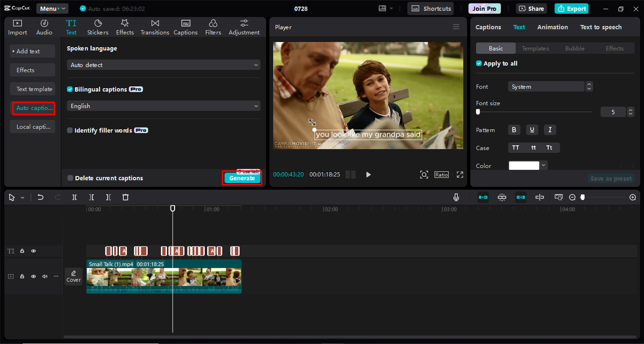This screenshot has height=344, width=644.
Task: Lock the text track
Action: [x=22, y=251]
